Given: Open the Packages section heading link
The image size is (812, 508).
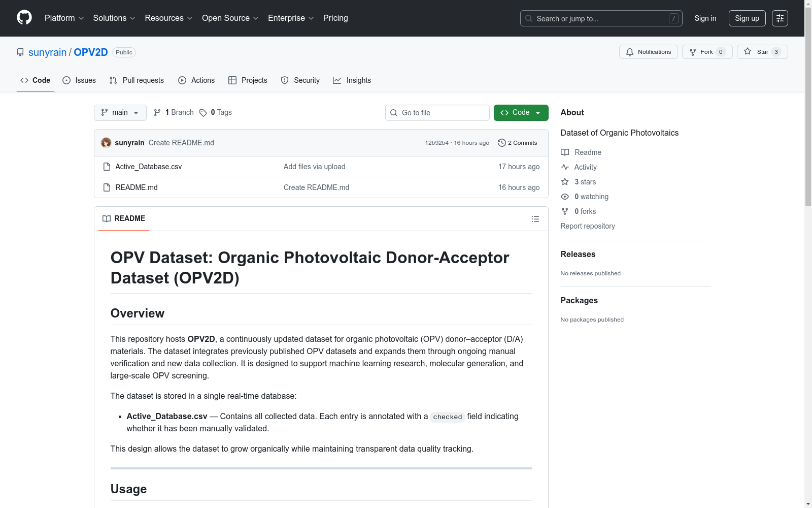Looking at the screenshot, I should 579,300.
